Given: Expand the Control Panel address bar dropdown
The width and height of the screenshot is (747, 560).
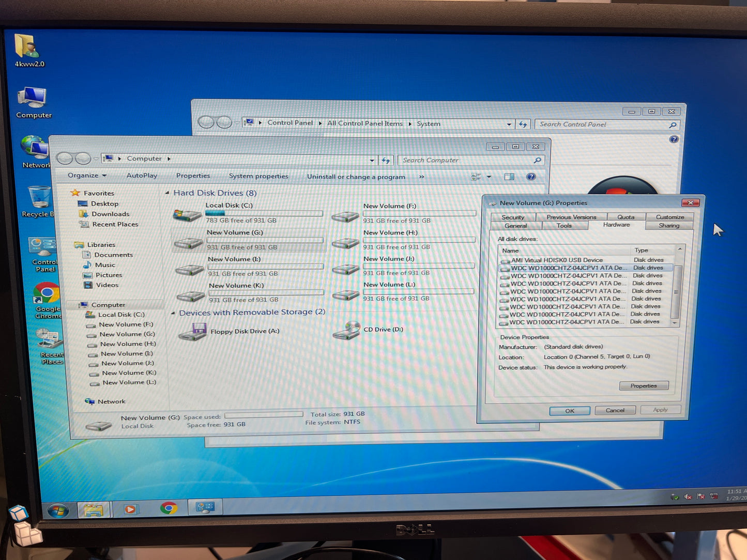Looking at the screenshot, I should point(509,125).
